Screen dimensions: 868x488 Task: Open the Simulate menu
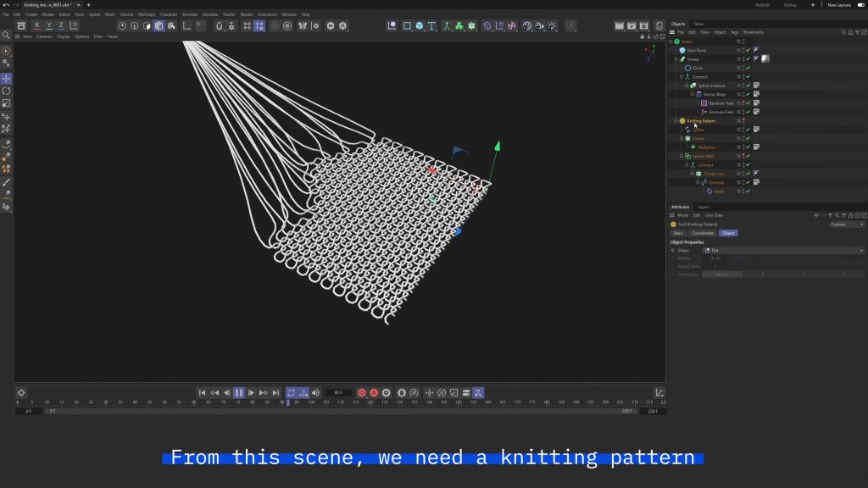(210, 14)
